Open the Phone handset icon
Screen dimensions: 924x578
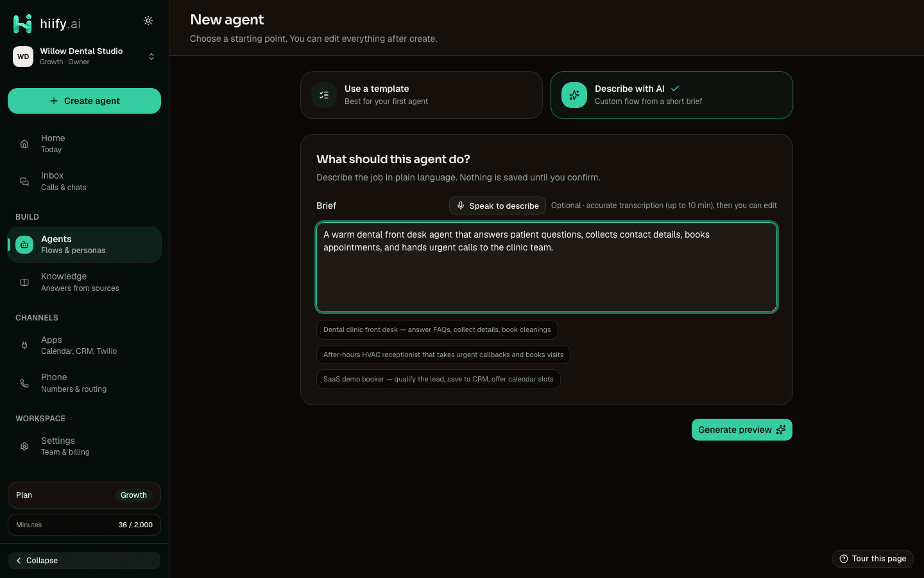coord(24,383)
